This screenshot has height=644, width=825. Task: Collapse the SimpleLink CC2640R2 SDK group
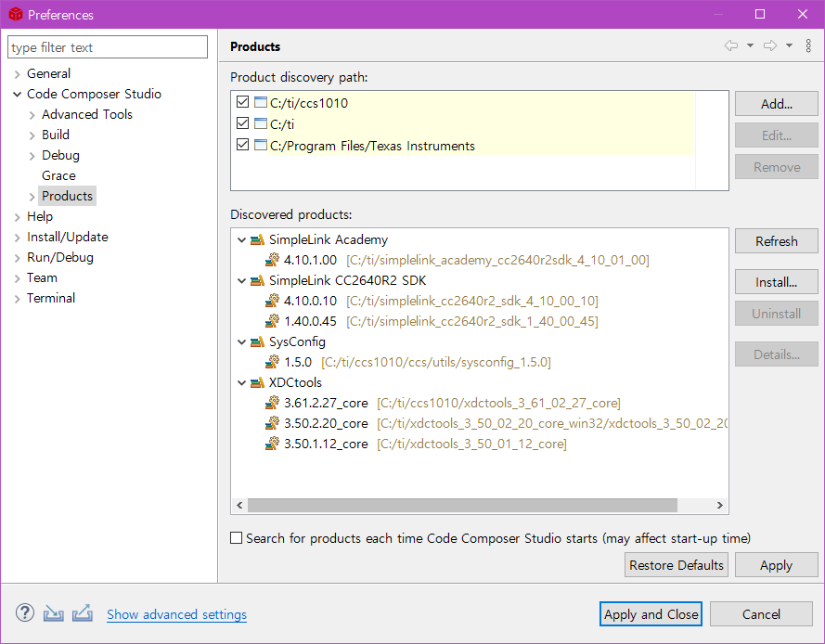click(241, 281)
